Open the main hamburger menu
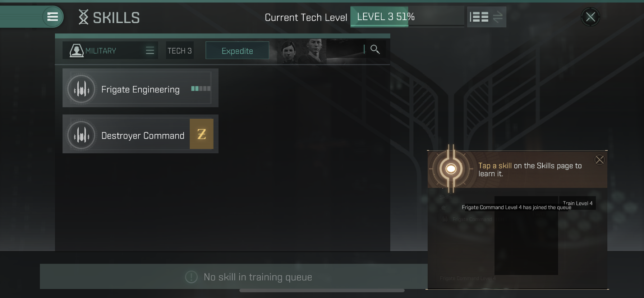 (x=52, y=17)
